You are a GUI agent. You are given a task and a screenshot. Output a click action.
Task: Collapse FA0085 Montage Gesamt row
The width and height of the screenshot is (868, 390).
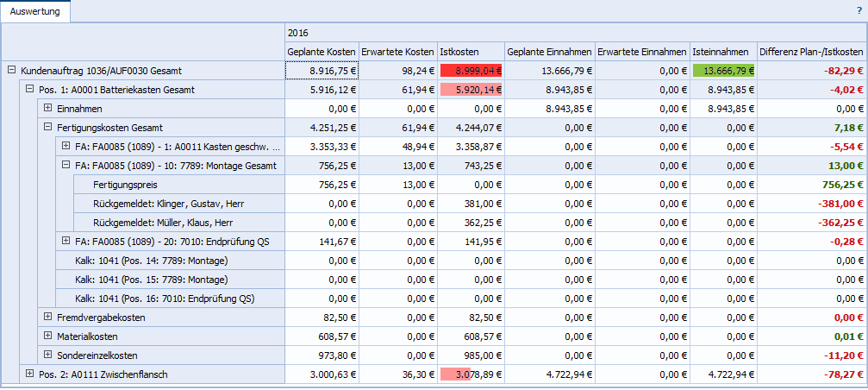[66, 166]
